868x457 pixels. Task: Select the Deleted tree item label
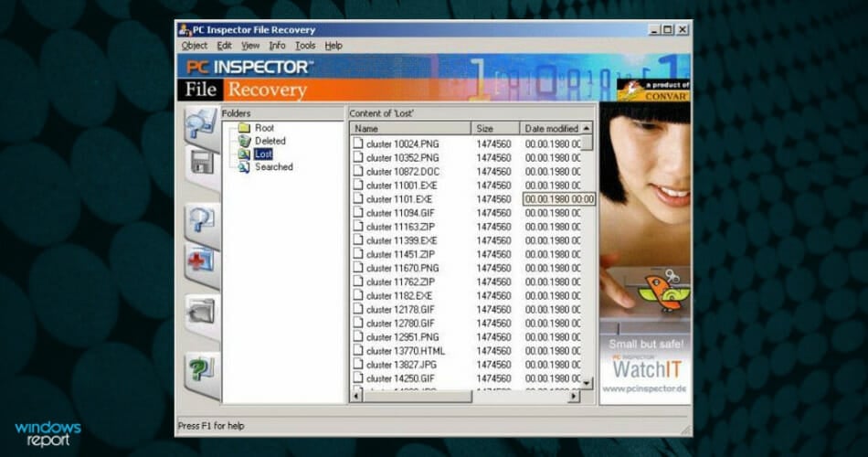tap(270, 142)
